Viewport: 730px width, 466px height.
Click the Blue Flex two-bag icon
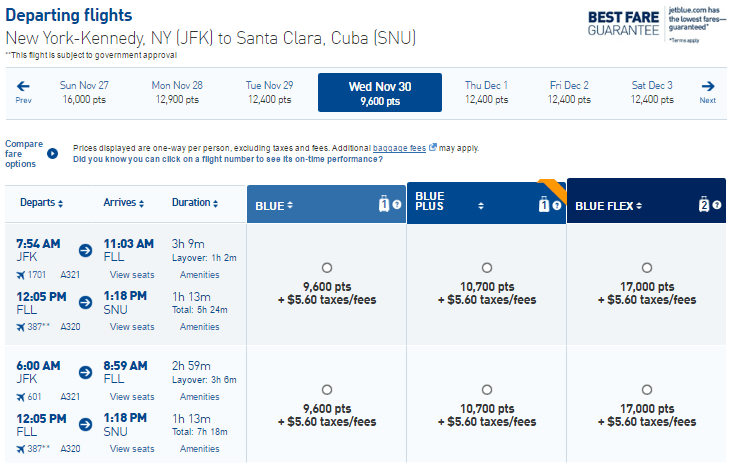click(x=704, y=204)
